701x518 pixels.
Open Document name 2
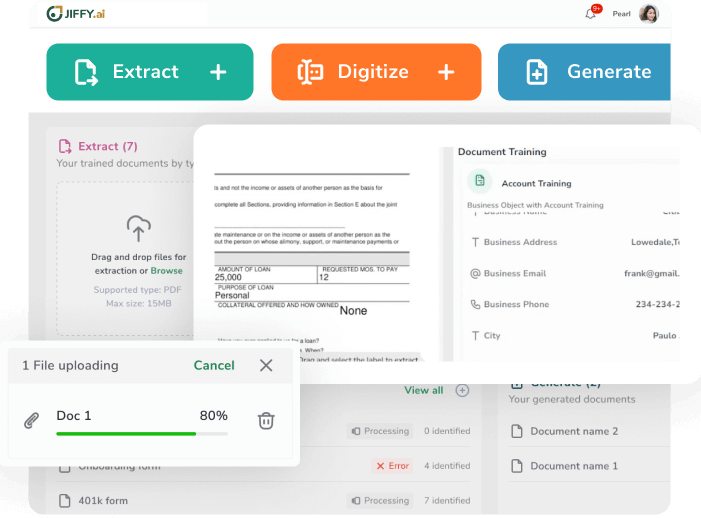click(x=574, y=431)
